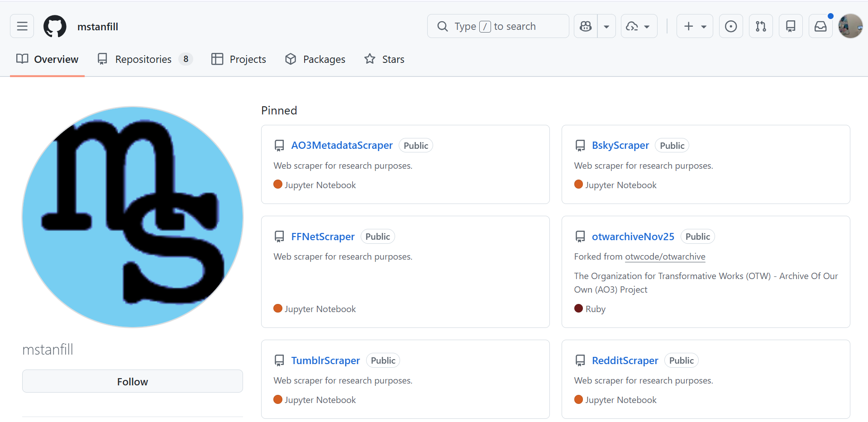The image size is (868, 422).
Task: Open the BskyScraper repository
Action: pyautogui.click(x=620, y=145)
